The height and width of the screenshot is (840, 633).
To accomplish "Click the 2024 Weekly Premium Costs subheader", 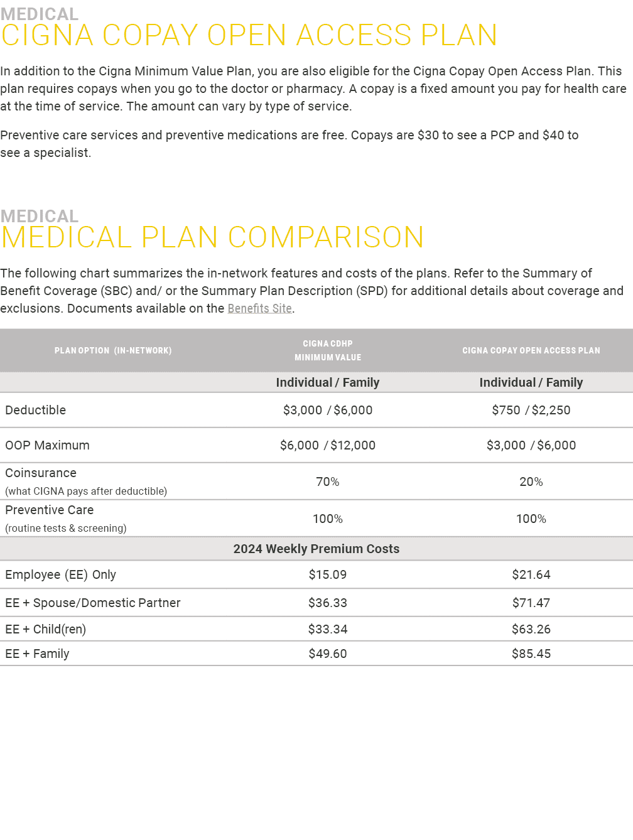I will click(x=316, y=549).
